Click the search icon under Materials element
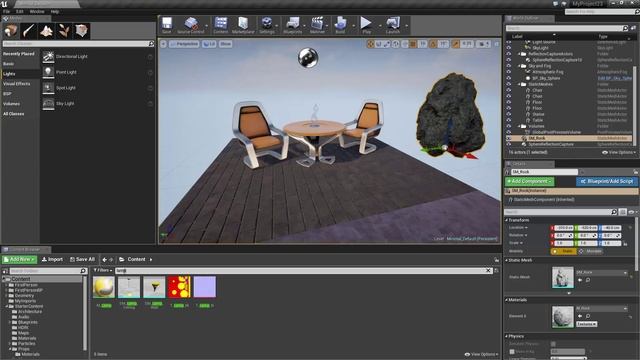This screenshot has height=360, width=640. click(x=588, y=316)
